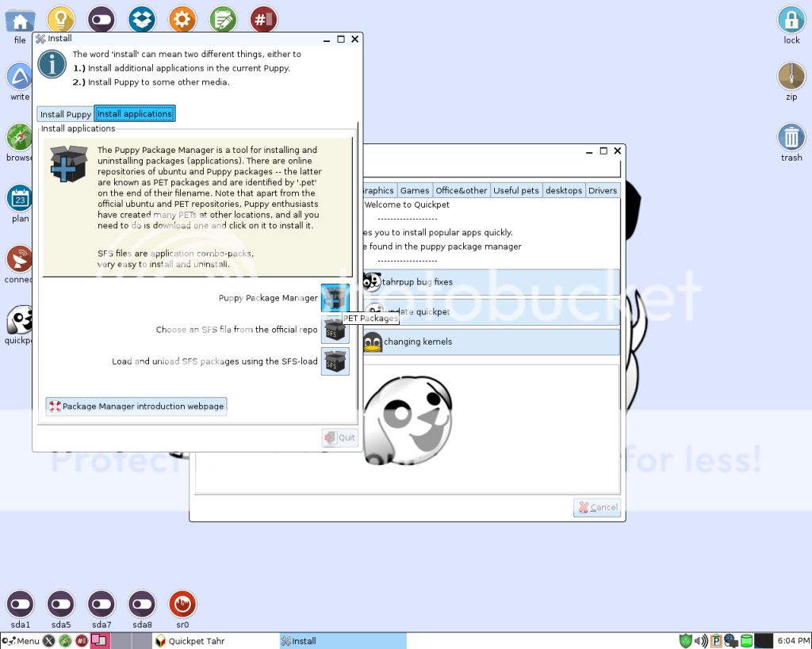
Task: Open the Puppy Package Manager icon
Action: pos(335,298)
